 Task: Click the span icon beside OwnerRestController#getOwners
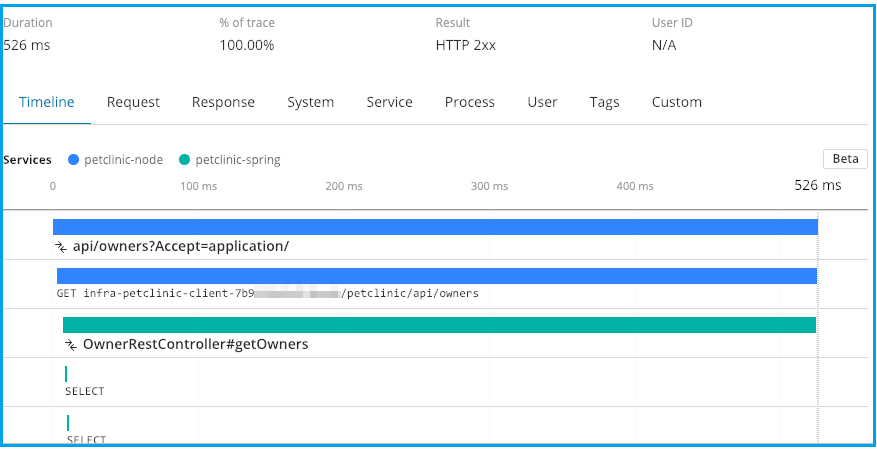click(x=71, y=344)
